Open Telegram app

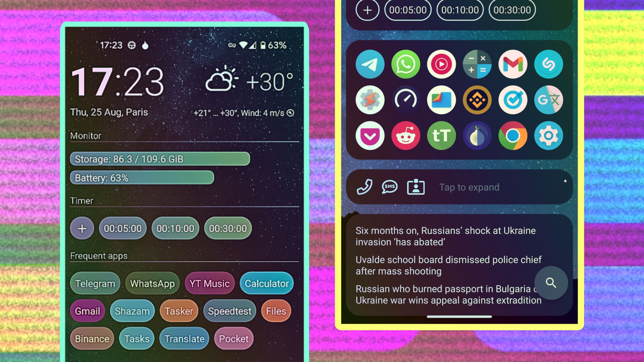click(95, 284)
